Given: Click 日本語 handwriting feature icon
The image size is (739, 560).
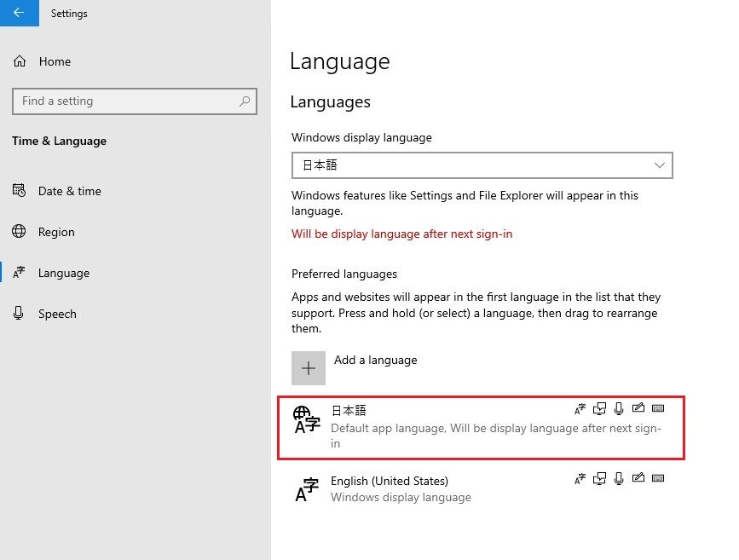Looking at the screenshot, I should click(638, 407).
